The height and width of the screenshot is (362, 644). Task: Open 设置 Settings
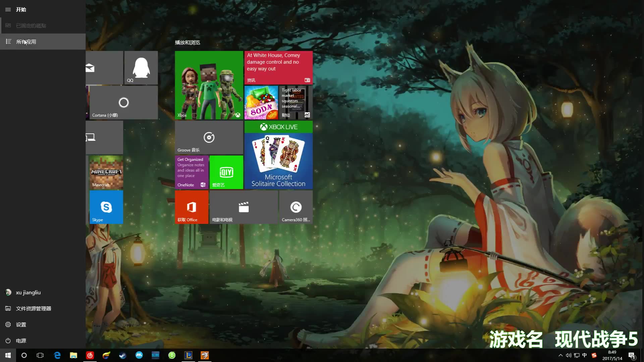pos(43,324)
